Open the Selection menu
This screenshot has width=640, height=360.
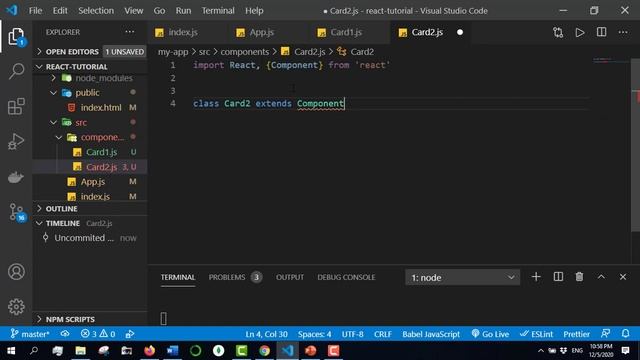click(x=96, y=11)
